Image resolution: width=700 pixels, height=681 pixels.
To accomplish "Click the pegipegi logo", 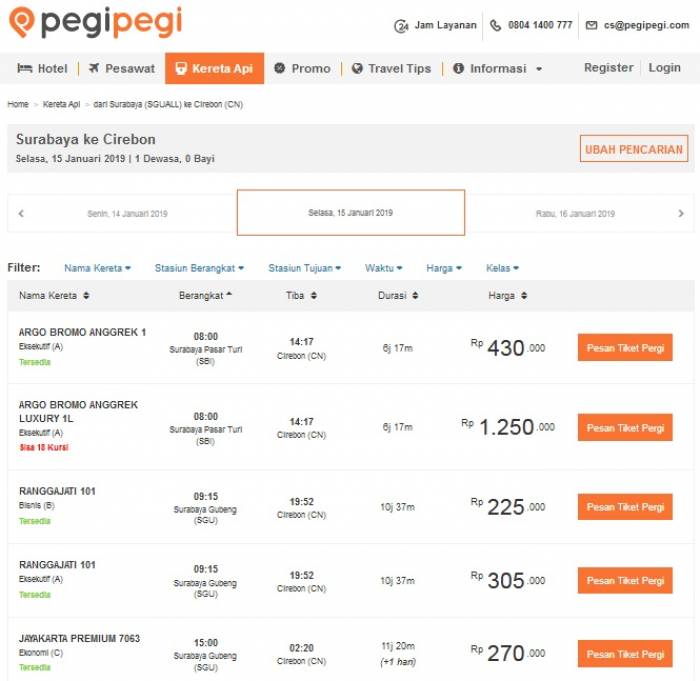I will [96, 22].
